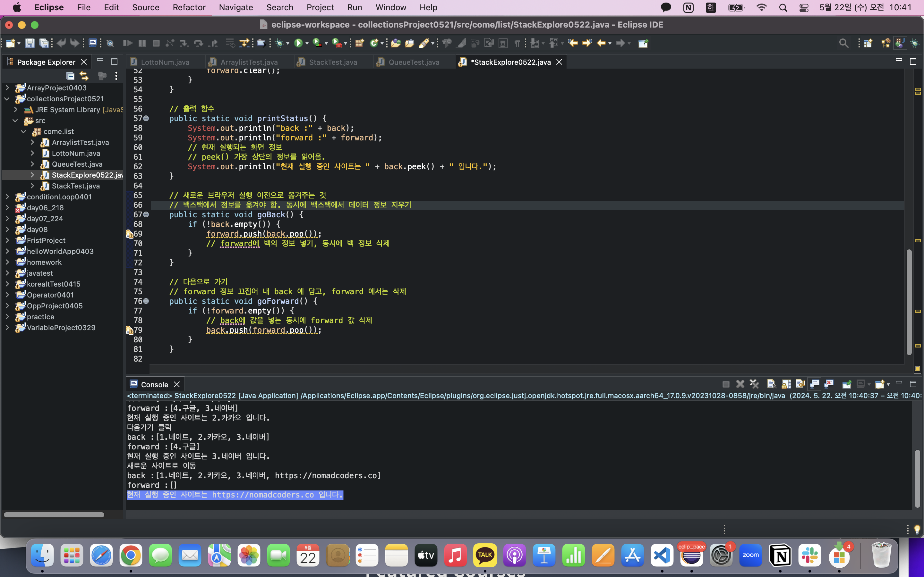Open the Refactor menu
Image resolution: width=924 pixels, height=577 pixels.
coord(189,7)
